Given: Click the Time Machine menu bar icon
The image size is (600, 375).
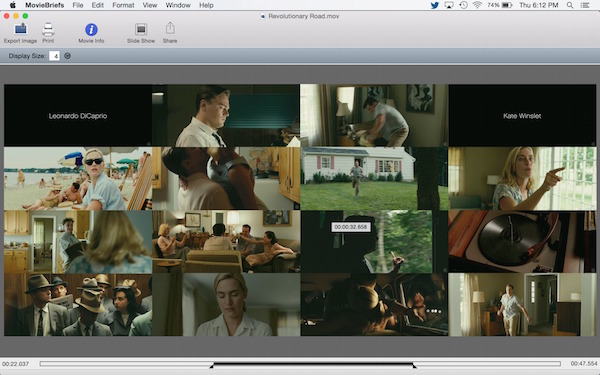Looking at the screenshot, I should click(463, 5).
